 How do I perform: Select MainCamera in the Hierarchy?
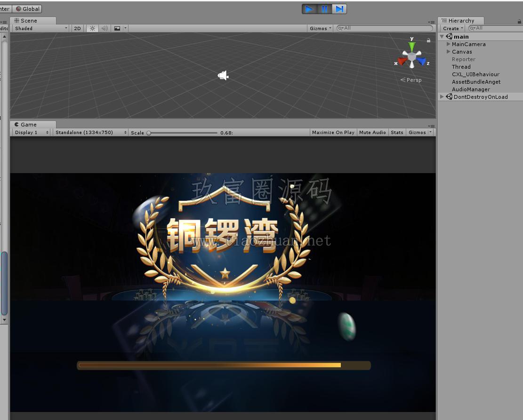[x=469, y=44]
